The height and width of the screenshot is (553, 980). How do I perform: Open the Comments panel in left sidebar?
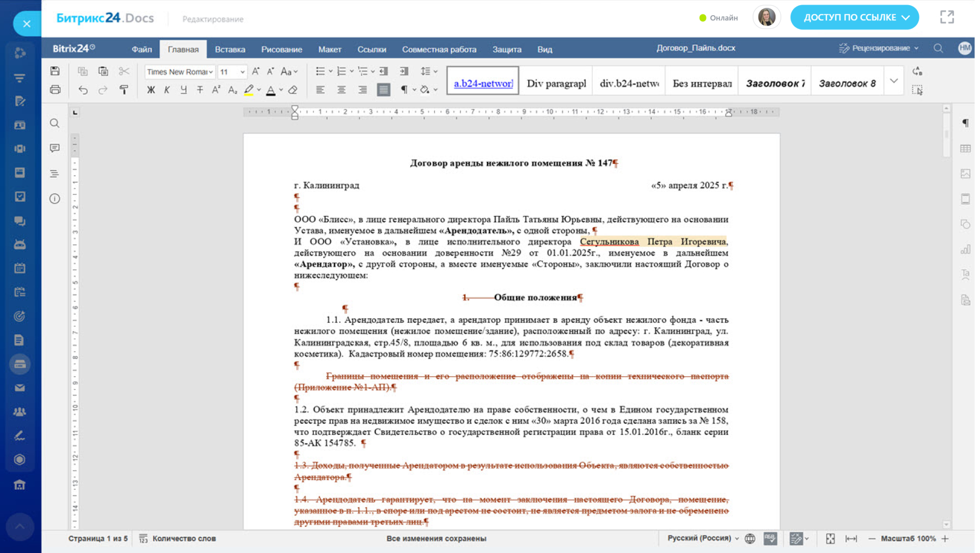coord(54,148)
